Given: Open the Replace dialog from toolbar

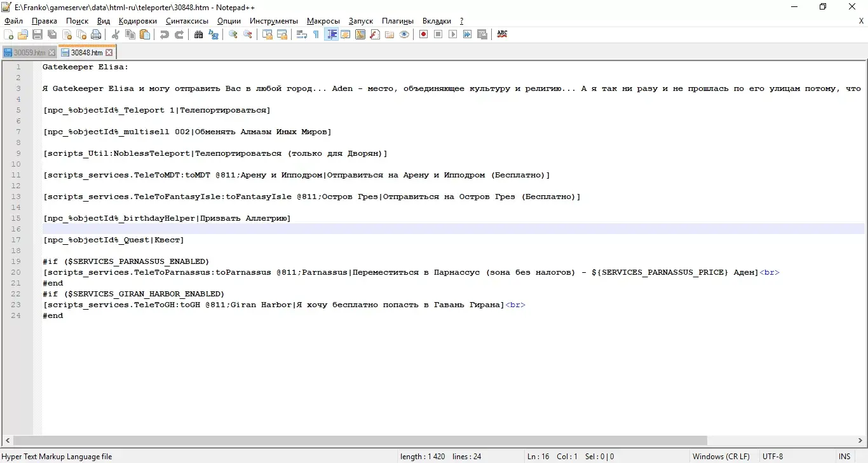Looking at the screenshot, I should 214,34.
